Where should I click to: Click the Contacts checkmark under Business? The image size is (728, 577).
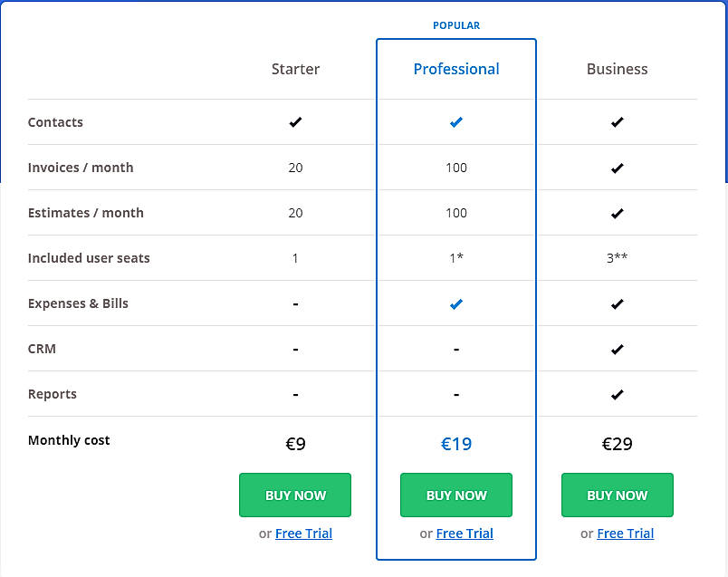pyautogui.click(x=617, y=122)
